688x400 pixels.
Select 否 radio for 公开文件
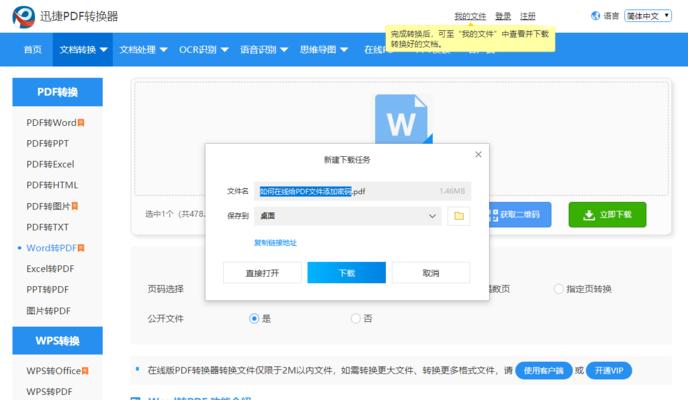pos(355,318)
